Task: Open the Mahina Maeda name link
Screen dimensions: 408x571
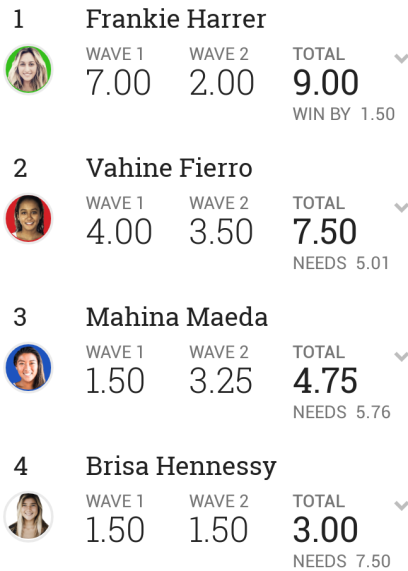Action: pyautogui.click(x=177, y=317)
